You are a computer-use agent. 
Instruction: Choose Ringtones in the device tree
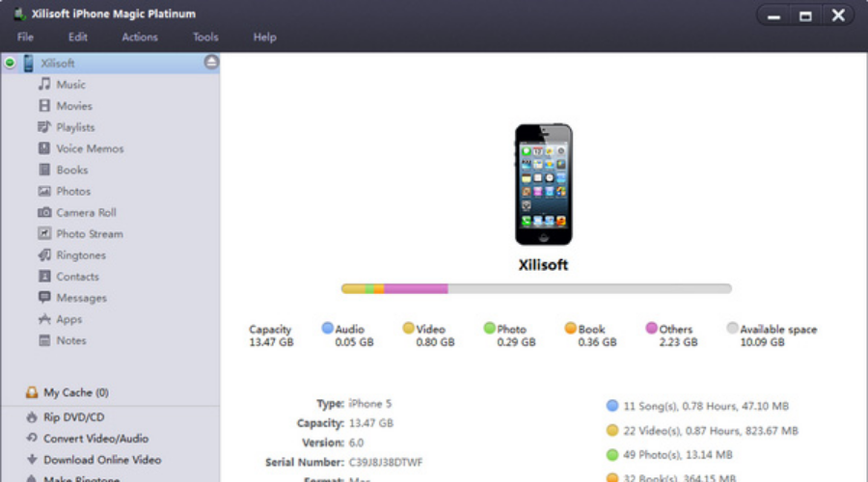[x=81, y=255]
